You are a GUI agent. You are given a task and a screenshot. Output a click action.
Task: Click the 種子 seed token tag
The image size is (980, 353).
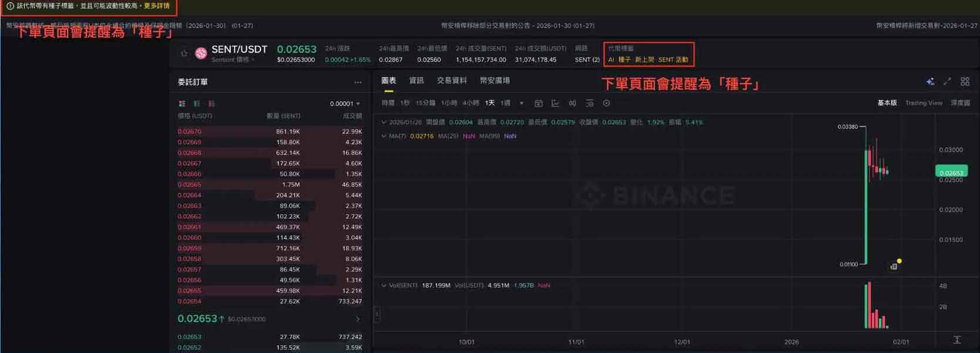pos(624,60)
